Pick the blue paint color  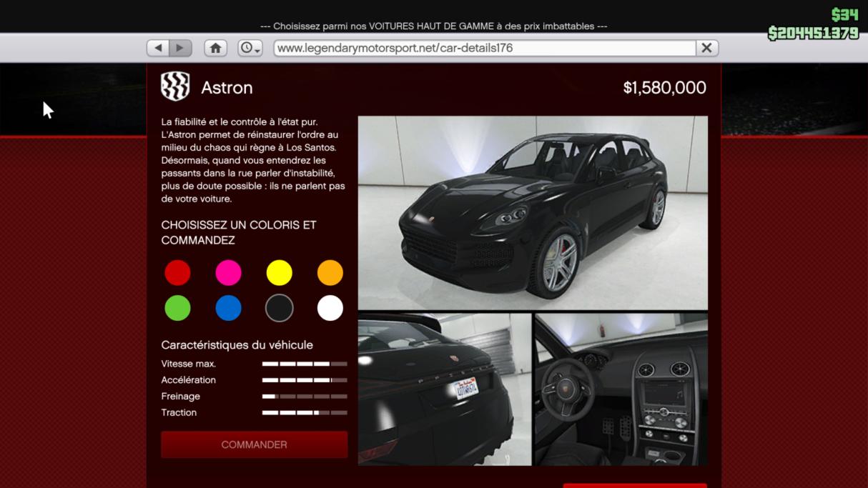[228, 308]
